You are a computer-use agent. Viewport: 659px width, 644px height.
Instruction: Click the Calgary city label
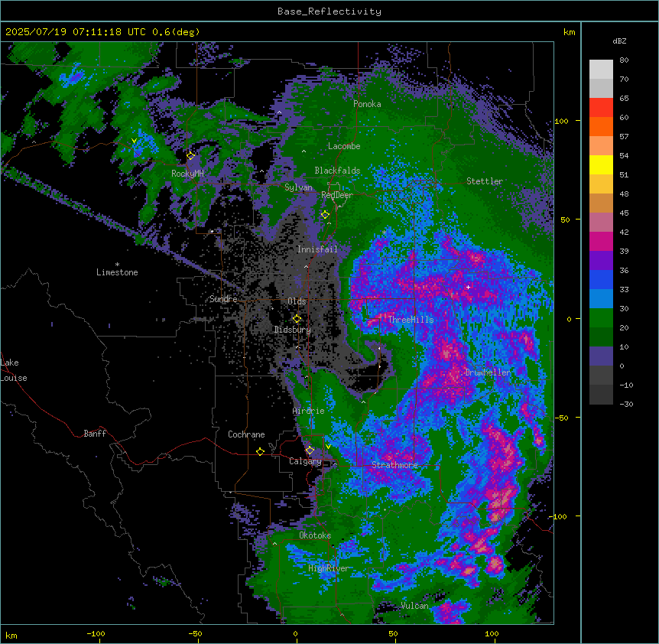point(306,461)
